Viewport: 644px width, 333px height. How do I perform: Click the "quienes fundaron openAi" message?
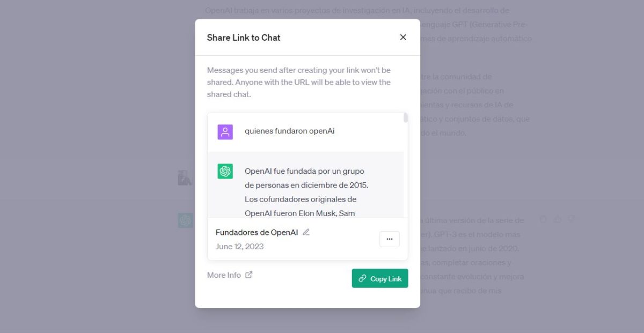[x=289, y=131]
